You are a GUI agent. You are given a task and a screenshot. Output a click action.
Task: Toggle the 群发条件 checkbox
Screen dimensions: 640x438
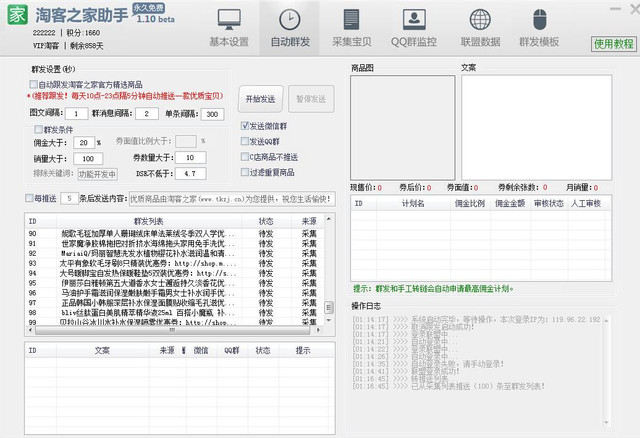click(x=38, y=129)
